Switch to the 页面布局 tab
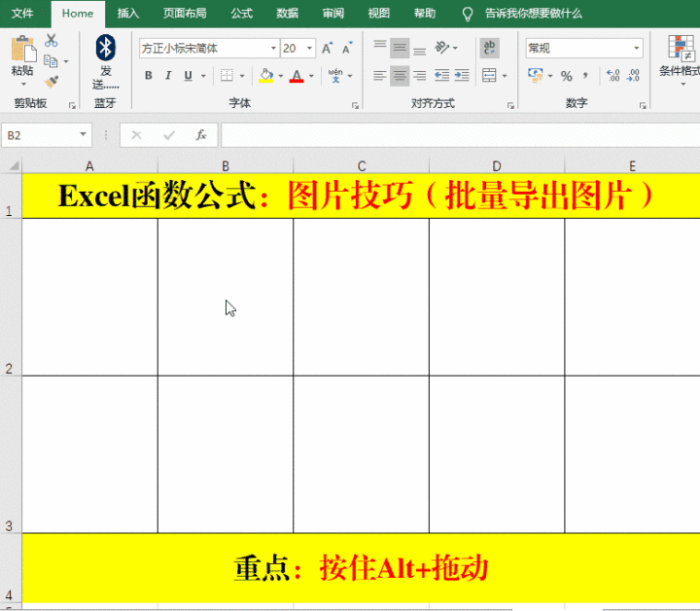 [x=185, y=14]
